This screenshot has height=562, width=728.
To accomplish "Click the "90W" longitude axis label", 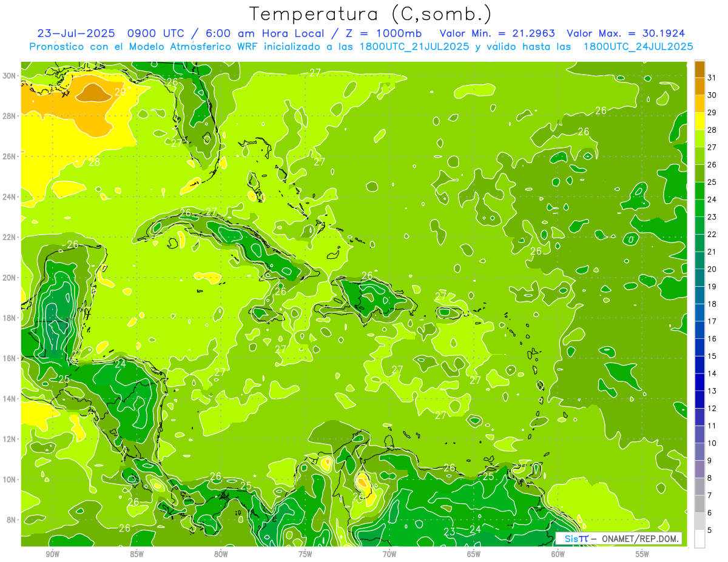I will [x=52, y=554].
